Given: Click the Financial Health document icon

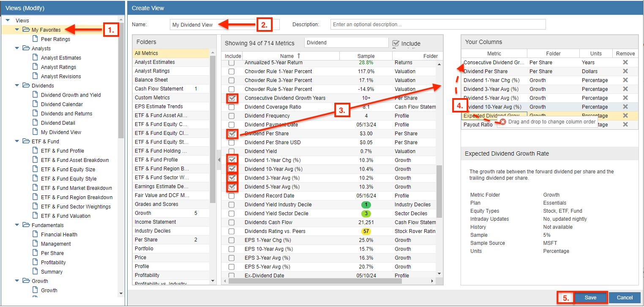Looking at the screenshot, I should point(35,234).
